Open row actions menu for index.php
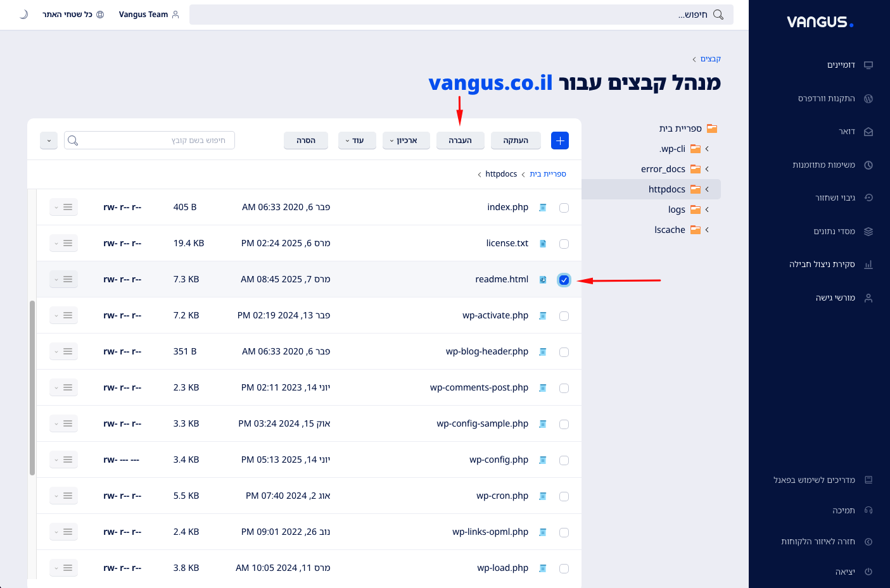This screenshot has width=890, height=588. pos(63,207)
